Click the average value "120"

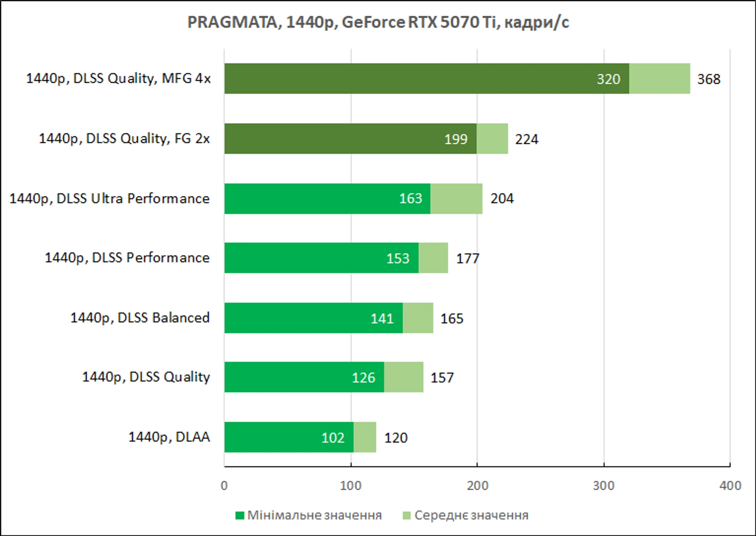coord(396,438)
